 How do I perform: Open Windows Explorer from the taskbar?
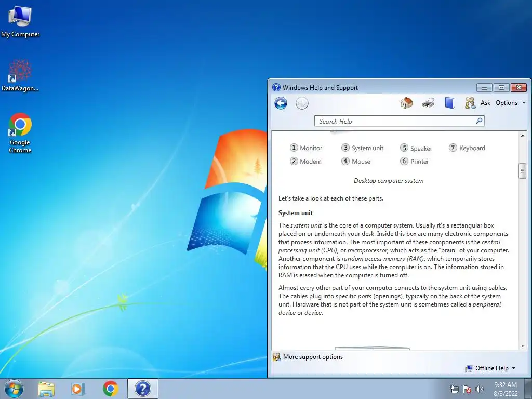pos(46,389)
